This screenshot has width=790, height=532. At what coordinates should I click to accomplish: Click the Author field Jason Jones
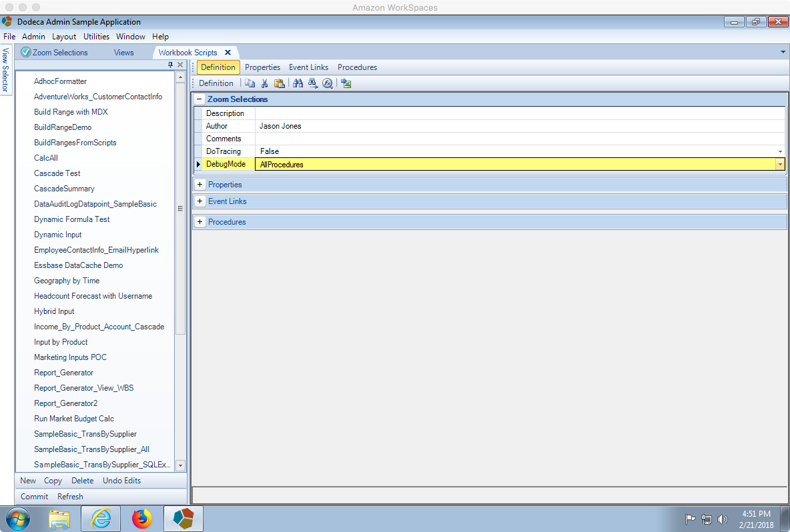(520, 126)
